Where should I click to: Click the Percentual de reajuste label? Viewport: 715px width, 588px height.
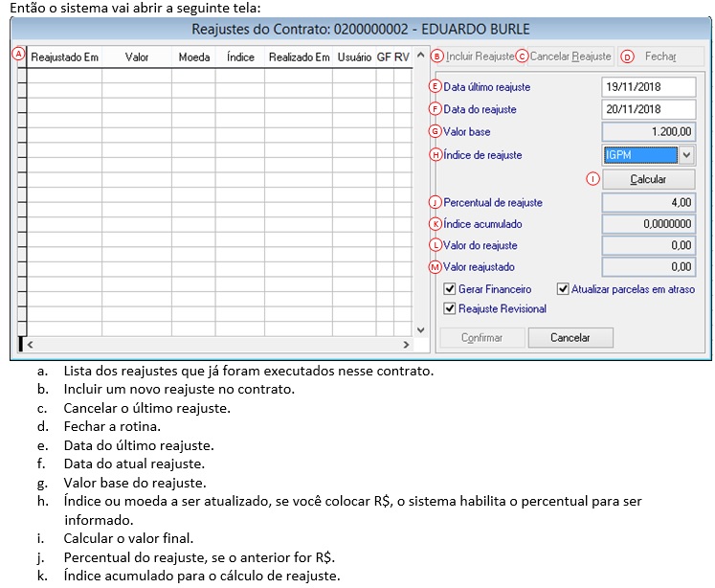click(x=493, y=202)
